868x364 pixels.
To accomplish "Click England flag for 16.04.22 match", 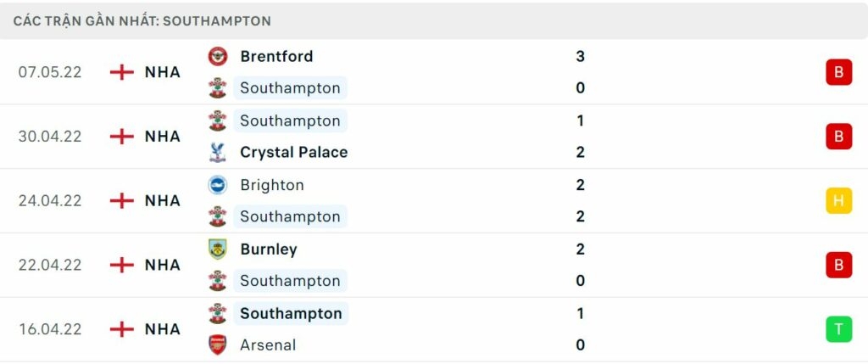I will coord(122,329).
